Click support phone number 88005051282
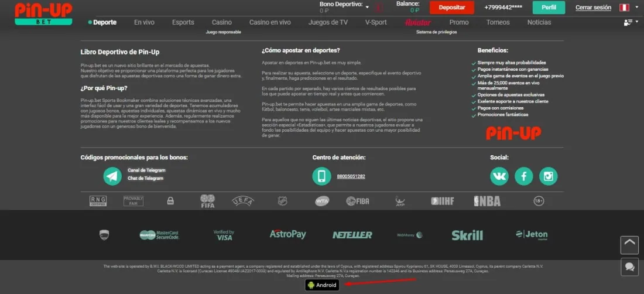644x294 pixels. coord(351,176)
